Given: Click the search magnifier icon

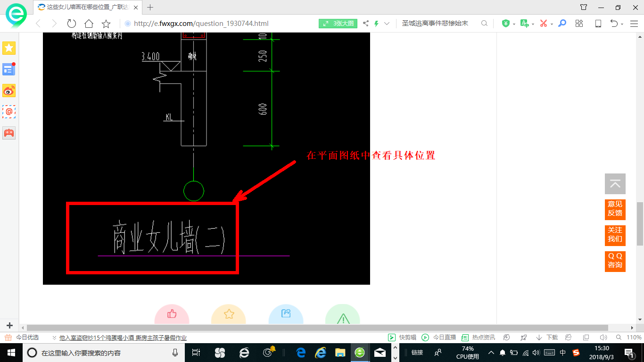Looking at the screenshot, I should pos(484,24).
